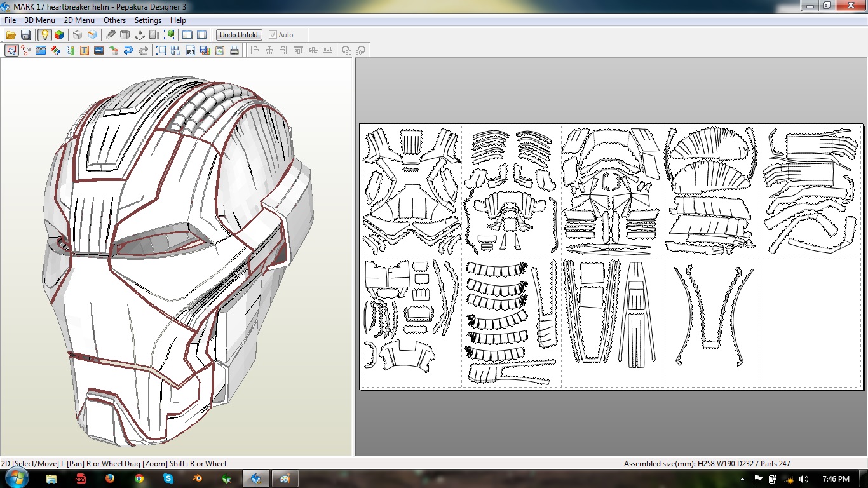Select the Select/Move arrow tool
The width and height of the screenshot is (868, 488).
point(11,50)
